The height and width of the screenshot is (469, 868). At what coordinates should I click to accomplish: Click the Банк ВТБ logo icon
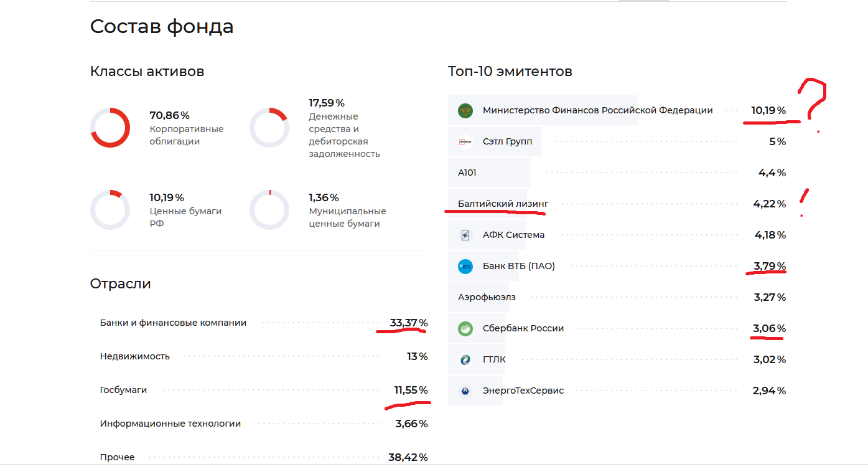coord(465,267)
